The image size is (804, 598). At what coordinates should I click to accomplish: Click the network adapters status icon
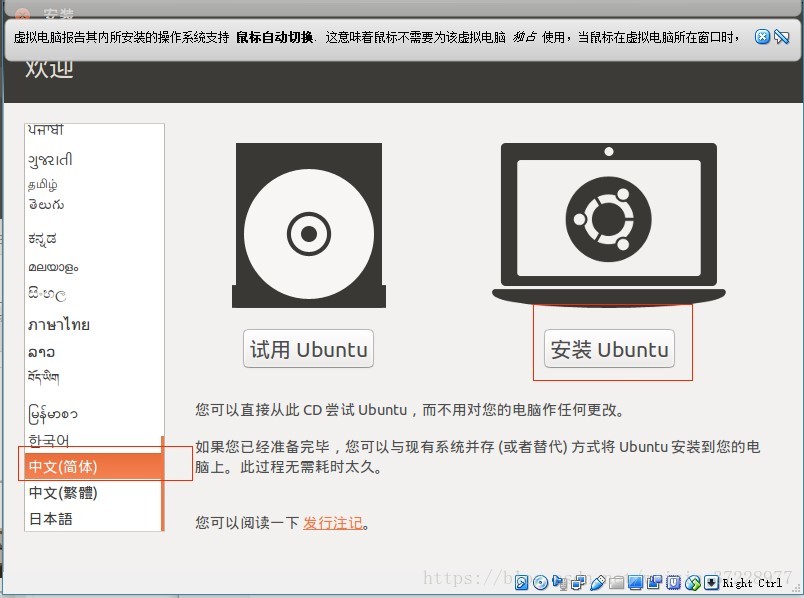click(578, 582)
